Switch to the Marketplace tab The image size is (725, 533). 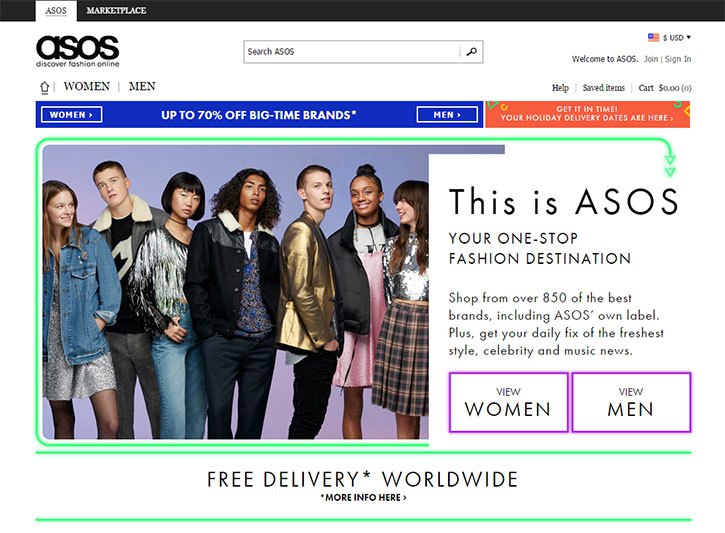116,10
